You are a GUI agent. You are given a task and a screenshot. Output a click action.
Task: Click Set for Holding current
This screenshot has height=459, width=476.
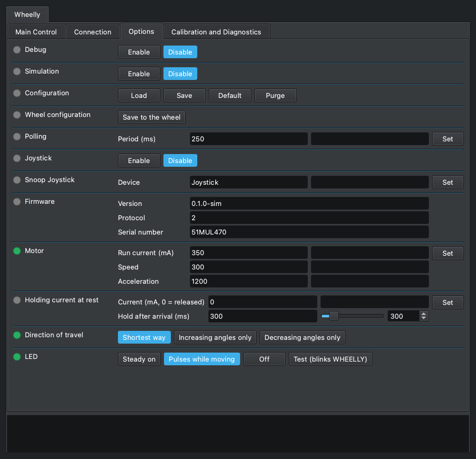point(448,302)
